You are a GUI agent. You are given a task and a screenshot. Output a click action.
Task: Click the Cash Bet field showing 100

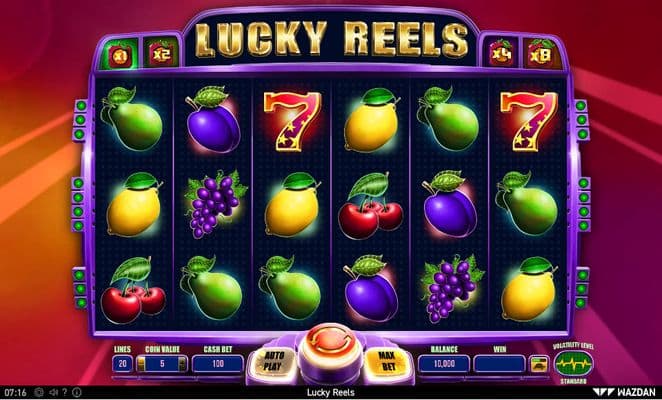218,364
